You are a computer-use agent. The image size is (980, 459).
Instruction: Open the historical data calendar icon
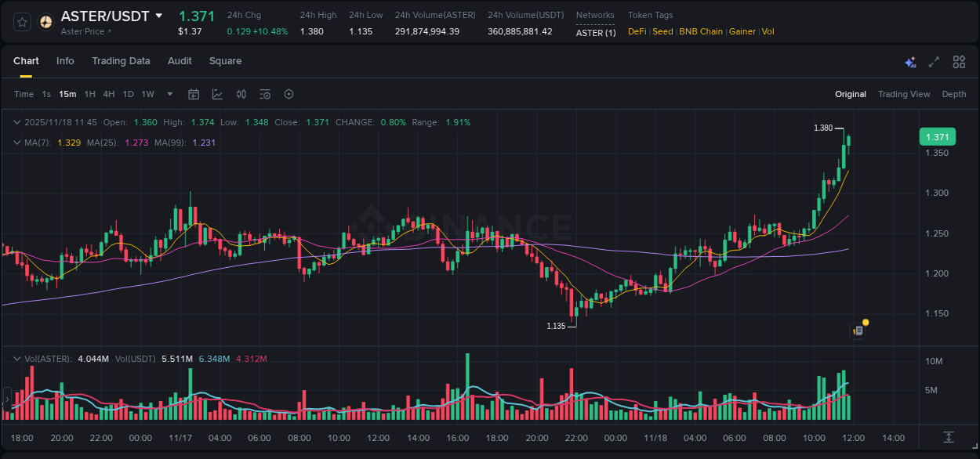tap(194, 94)
